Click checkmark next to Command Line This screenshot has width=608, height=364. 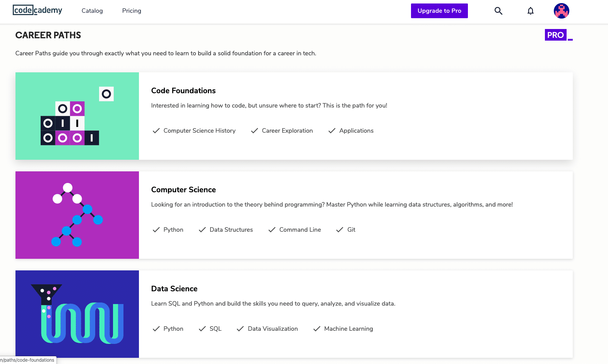coord(272,230)
